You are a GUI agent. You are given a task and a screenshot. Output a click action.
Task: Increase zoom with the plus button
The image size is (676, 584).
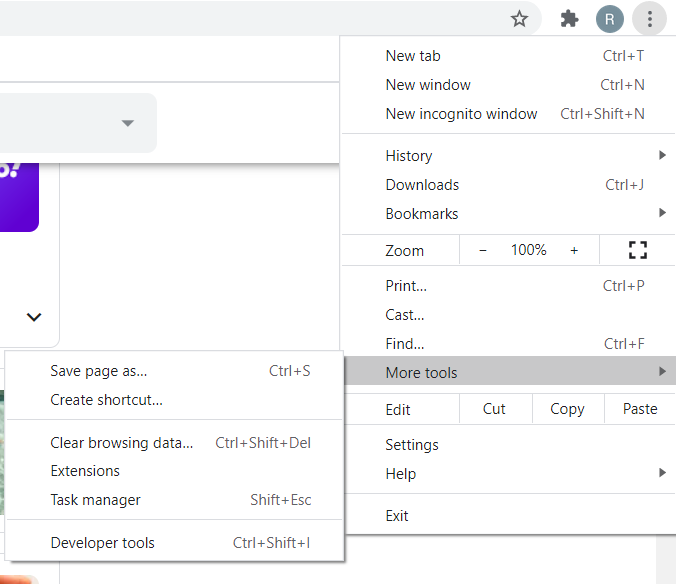click(x=574, y=250)
